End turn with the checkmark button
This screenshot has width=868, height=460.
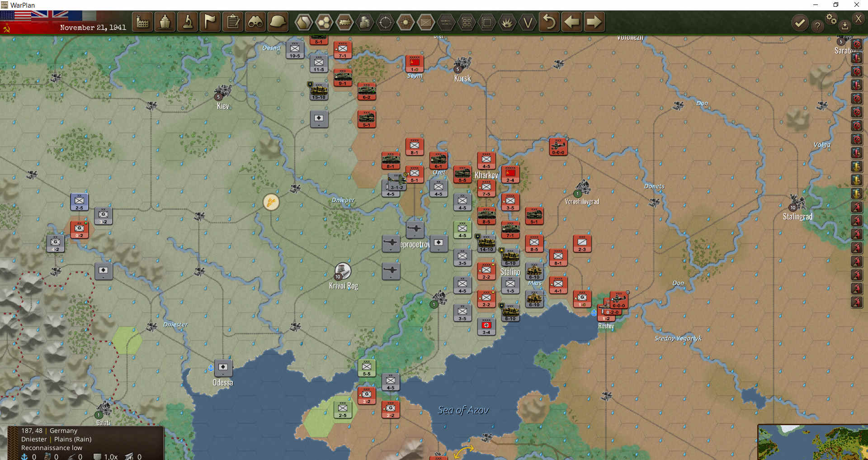800,23
